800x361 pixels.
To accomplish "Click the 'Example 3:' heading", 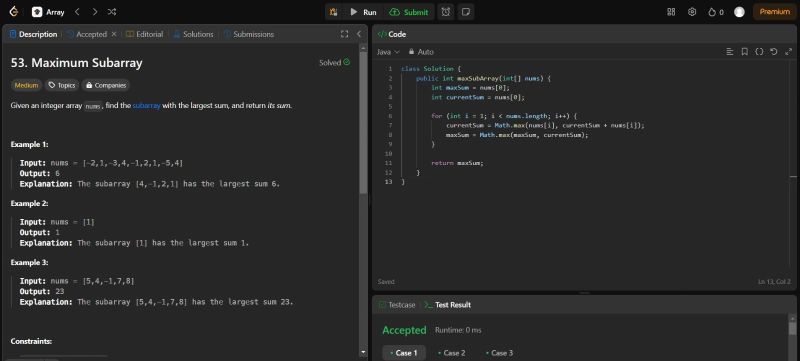I will pyautogui.click(x=30, y=263).
